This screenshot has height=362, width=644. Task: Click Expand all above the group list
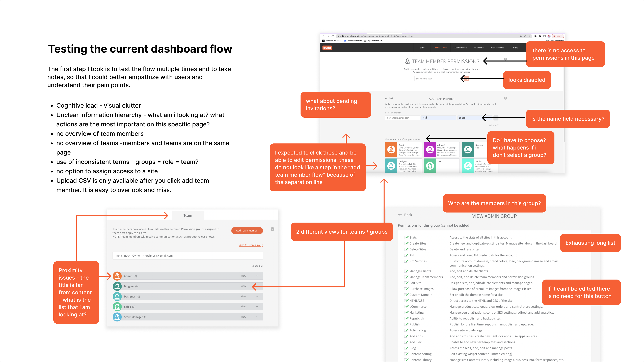point(257,266)
